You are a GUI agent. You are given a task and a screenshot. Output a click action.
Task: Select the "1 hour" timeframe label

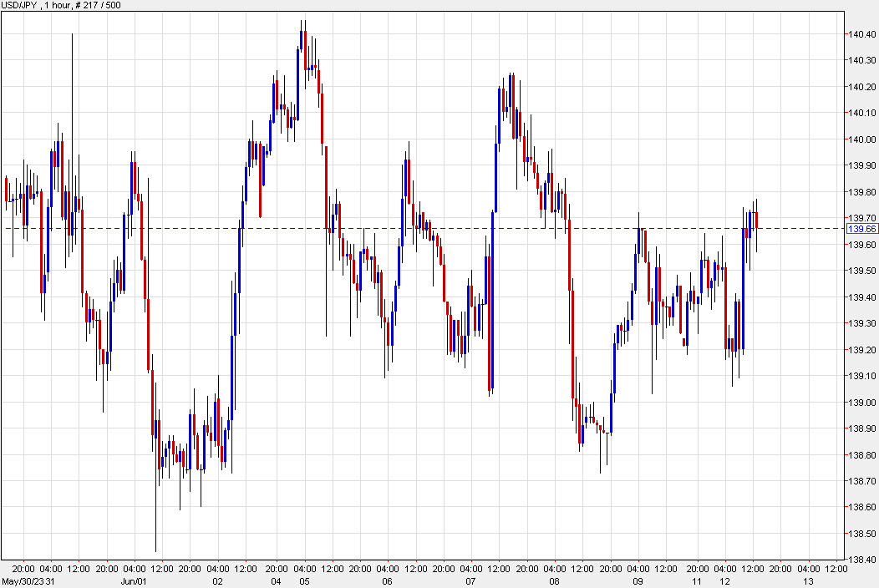coord(52,8)
